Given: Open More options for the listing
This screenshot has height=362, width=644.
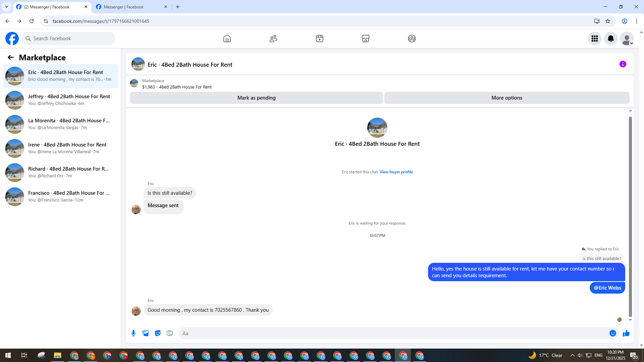Looking at the screenshot, I should tap(507, 98).
